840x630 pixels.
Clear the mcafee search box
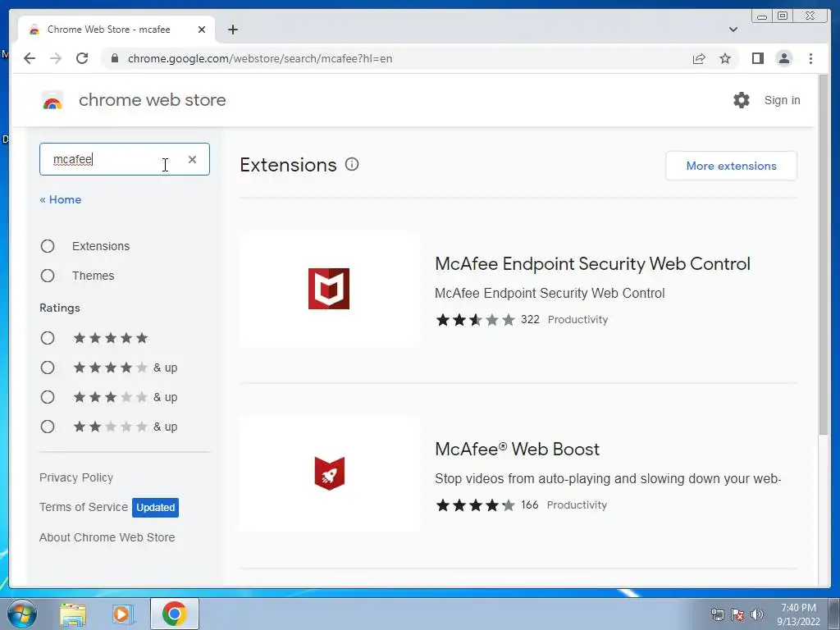point(192,159)
